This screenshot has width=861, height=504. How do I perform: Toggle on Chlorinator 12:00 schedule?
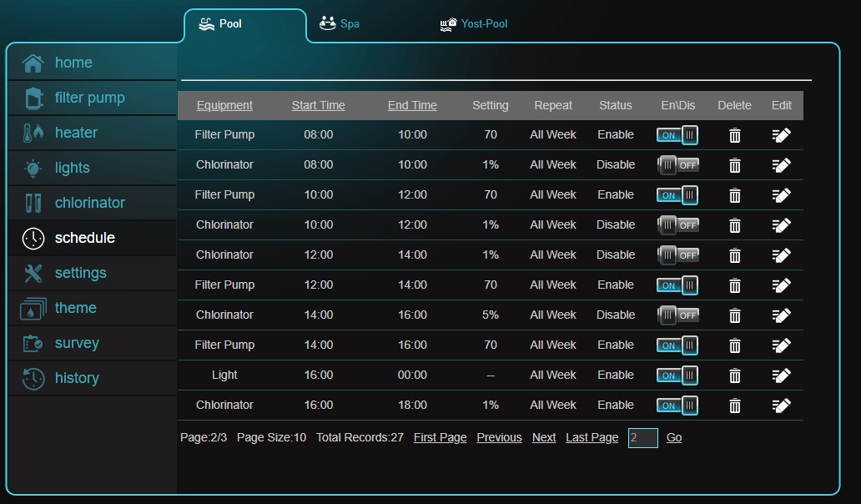pyautogui.click(x=677, y=255)
